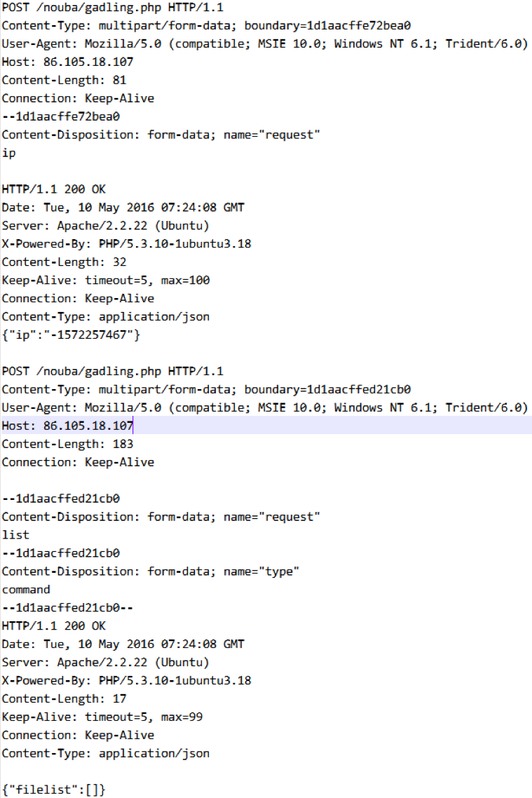Click the Content-Length: 32 line

[64, 262]
